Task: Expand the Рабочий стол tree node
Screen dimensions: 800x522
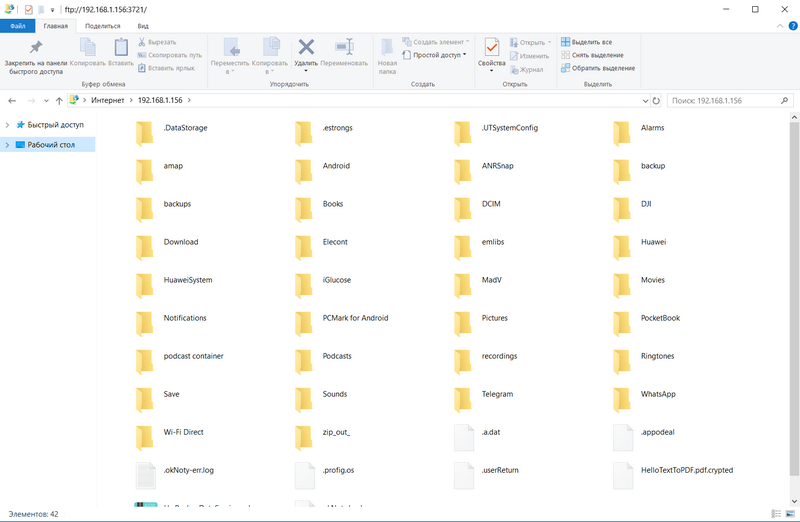Action: (x=8, y=145)
